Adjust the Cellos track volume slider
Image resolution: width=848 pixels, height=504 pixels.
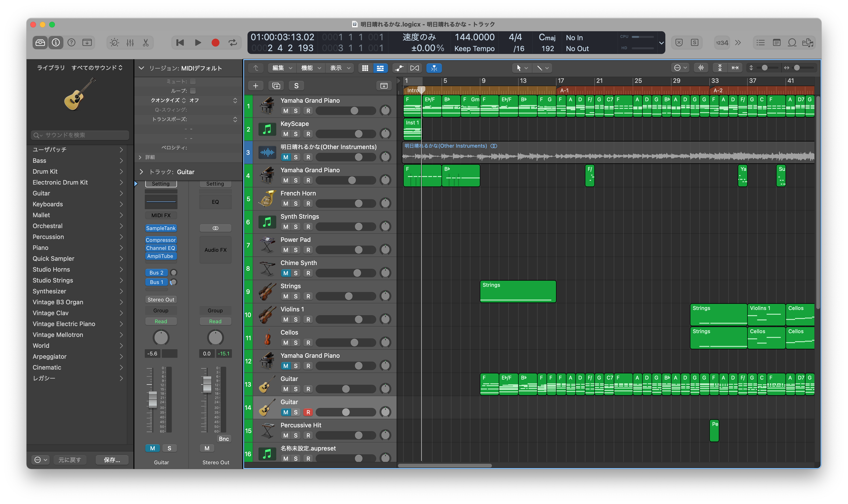pyautogui.click(x=354, y=343)
